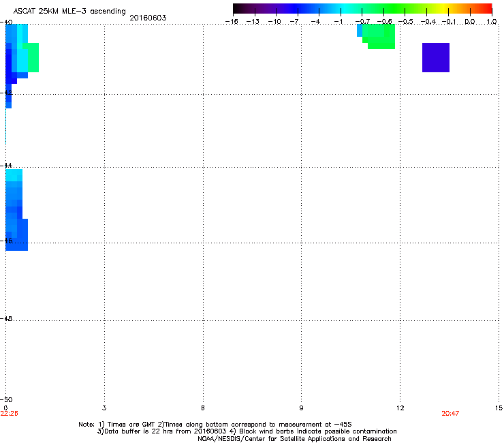Screen dimensions: 504x443
Task: Click the latitude label -40
Action: (6, 22)
